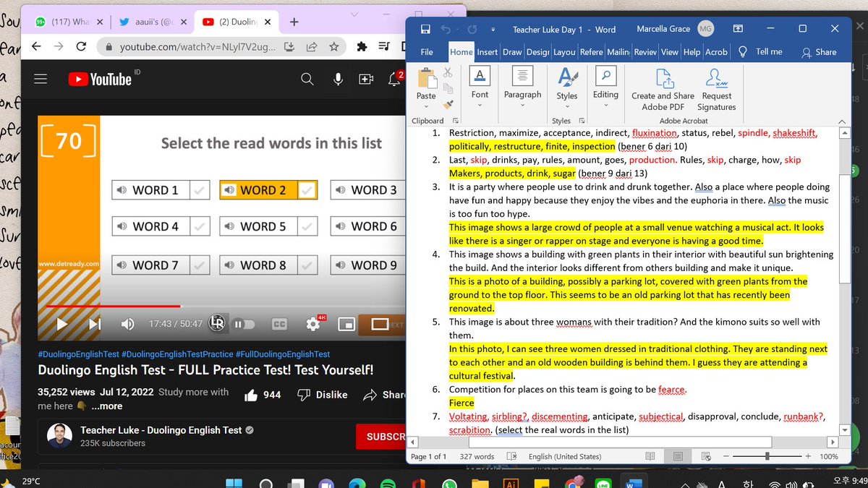Click the Share button in Word

(819, 52)
